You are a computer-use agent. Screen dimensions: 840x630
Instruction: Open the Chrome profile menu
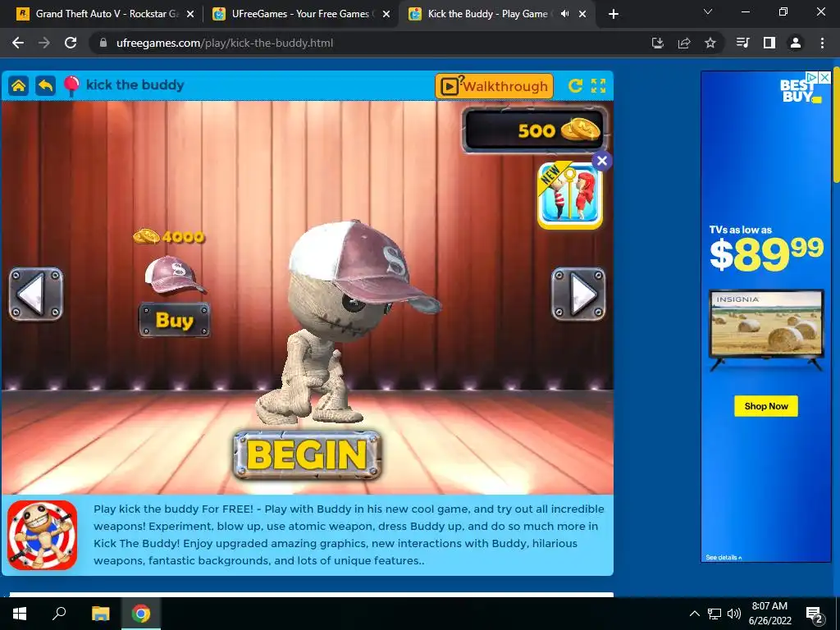tap(796, 43)
